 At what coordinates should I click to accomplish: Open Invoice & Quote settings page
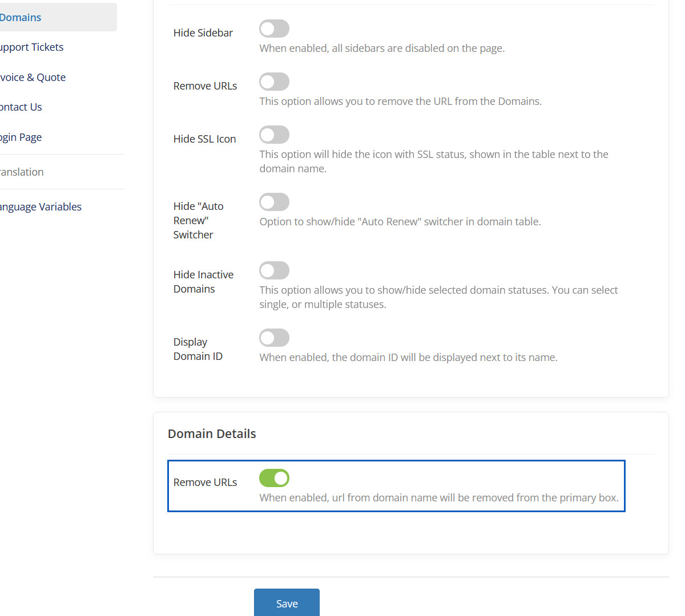pyautogui.click(x=33, y=77)
